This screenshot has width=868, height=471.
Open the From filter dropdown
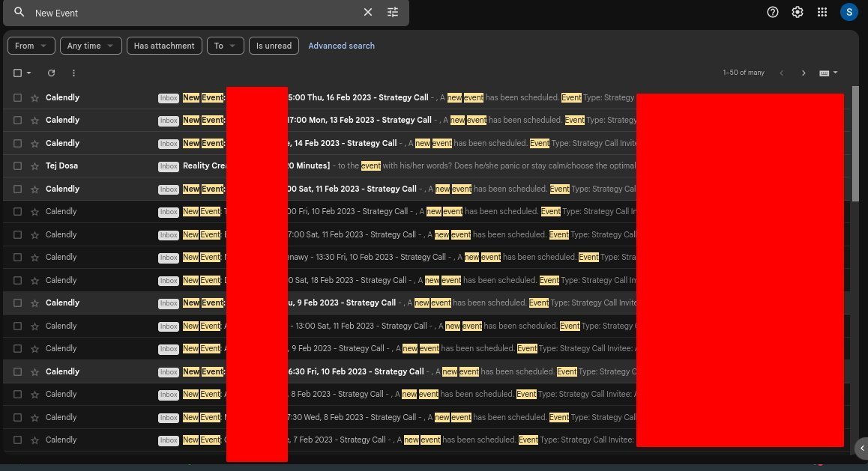[31, 46]
